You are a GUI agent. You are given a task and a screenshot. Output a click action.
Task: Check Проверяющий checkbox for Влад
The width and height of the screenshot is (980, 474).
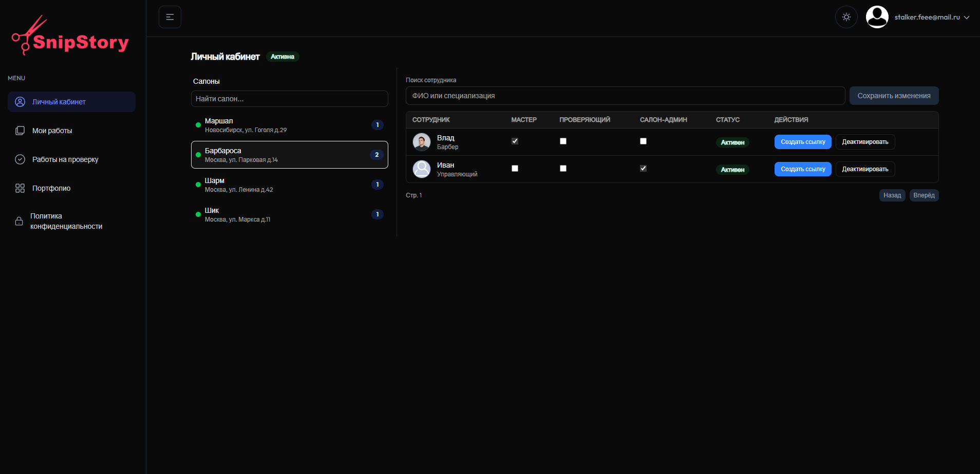click(x=563, y=141)
